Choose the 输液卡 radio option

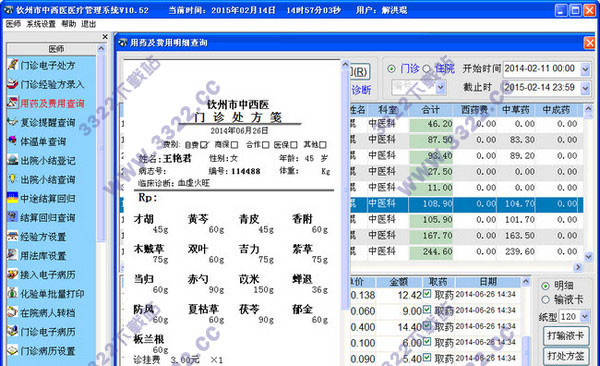(546, 300)
